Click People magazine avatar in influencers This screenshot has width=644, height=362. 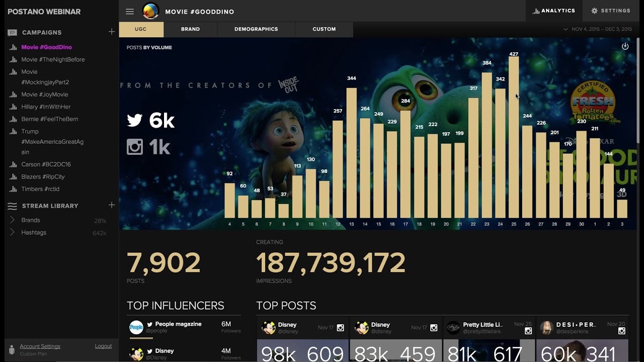click(136, 327)
